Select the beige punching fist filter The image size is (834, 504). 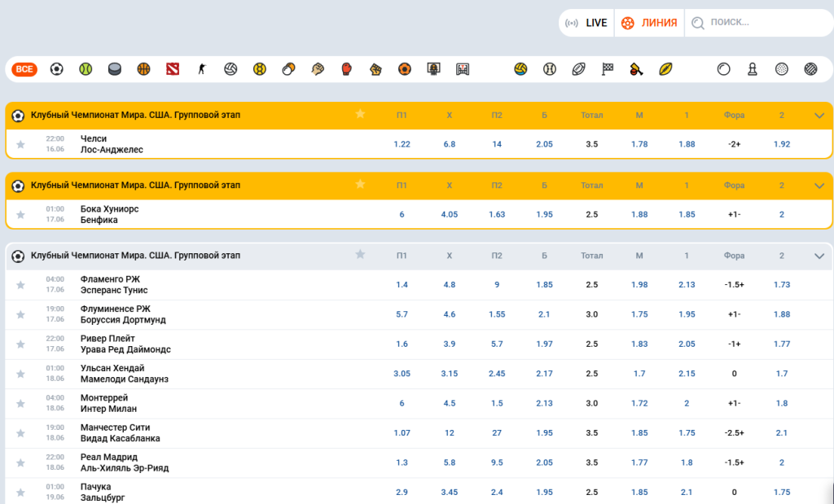[x=318, y=69]
